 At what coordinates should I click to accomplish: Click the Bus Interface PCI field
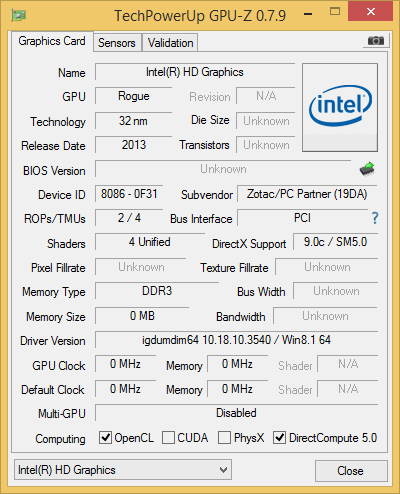click(302, 218)
